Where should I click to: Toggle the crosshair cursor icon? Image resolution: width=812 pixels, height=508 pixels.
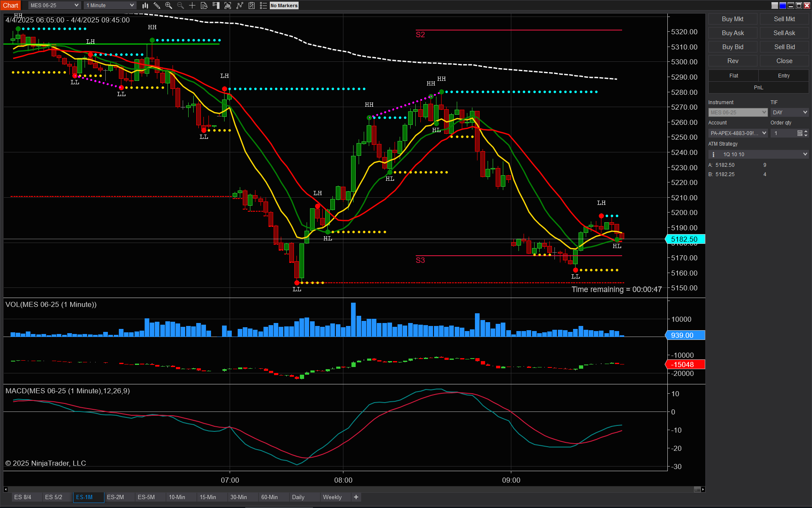coord(192,6)
